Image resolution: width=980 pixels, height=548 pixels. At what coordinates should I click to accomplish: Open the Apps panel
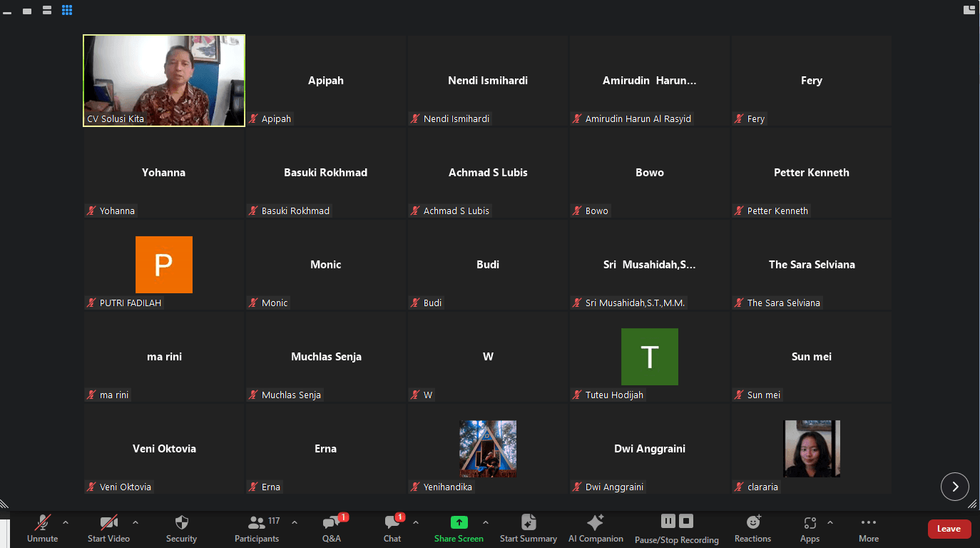click(x=810, y=528)
